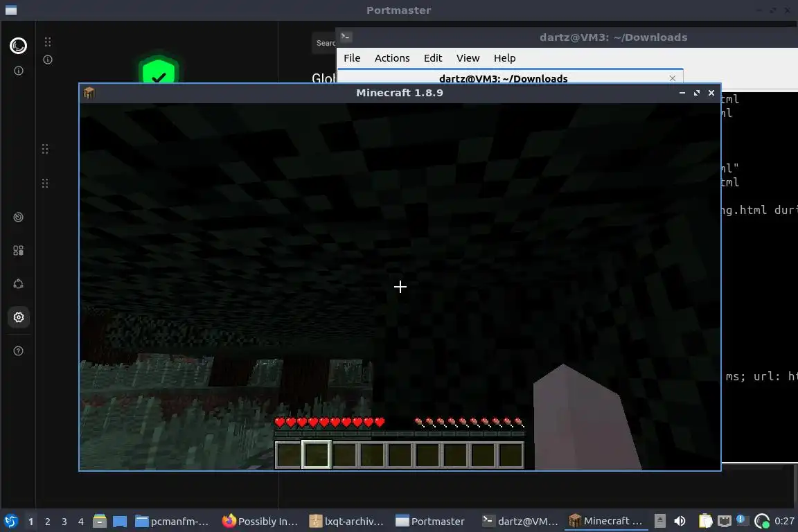Close the Minecraft 1.8.9 window
This screenshot has width=798, height=532.
[711, 93]
